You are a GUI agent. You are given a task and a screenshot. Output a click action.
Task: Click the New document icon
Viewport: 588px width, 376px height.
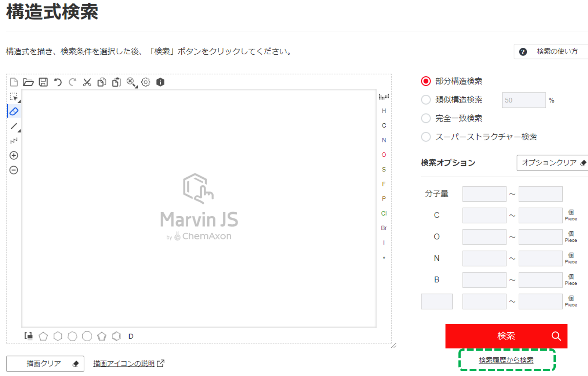(x=14, y=82)
